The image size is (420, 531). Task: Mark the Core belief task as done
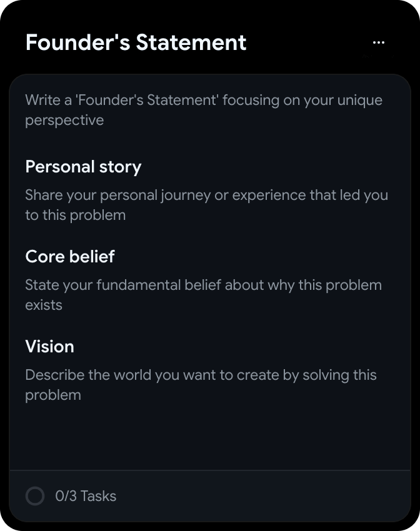(x=69, y=257)
